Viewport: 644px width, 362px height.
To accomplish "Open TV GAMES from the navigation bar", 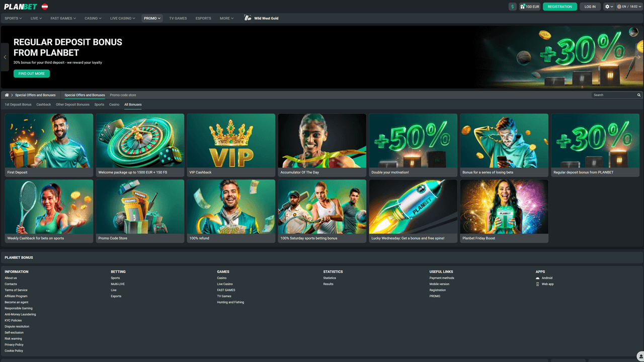I will pyautogui.click(x=178, y=18).
